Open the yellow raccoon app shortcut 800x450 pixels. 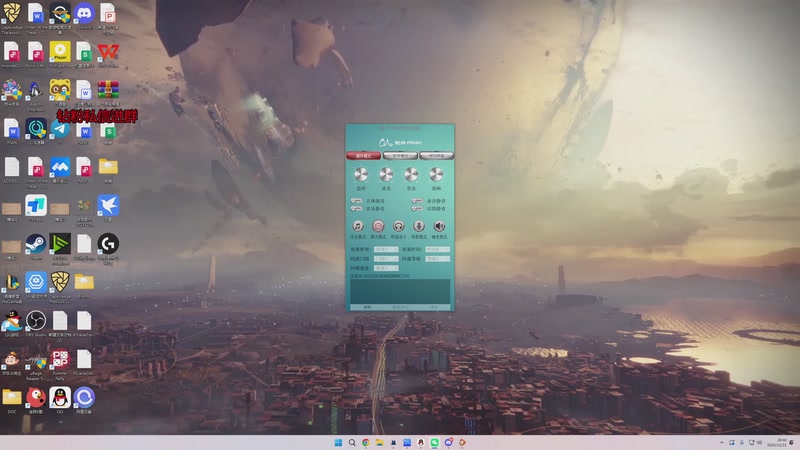(60, 92)
